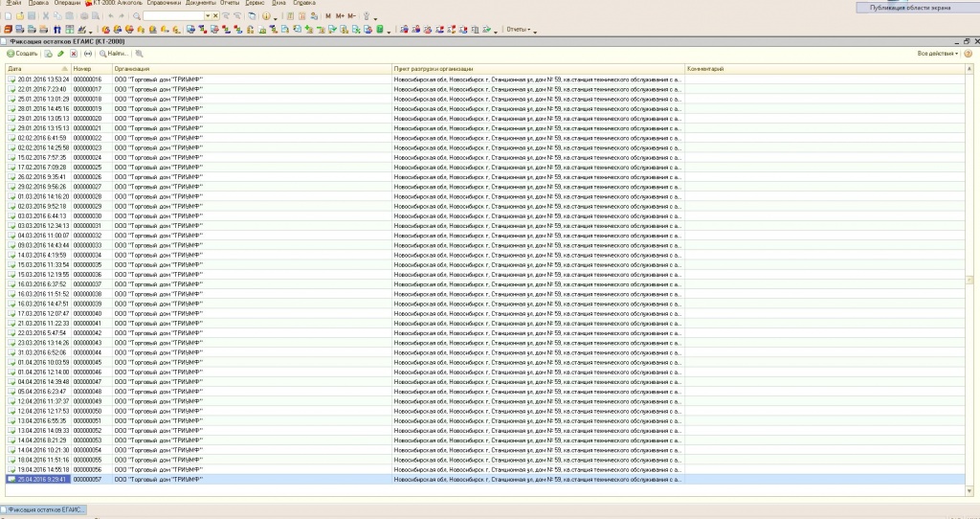This screenshot has width=980, height=519.
Task: Select the row dated 29.01.2016 13:15:13
Action: click(x=485, y=128)
